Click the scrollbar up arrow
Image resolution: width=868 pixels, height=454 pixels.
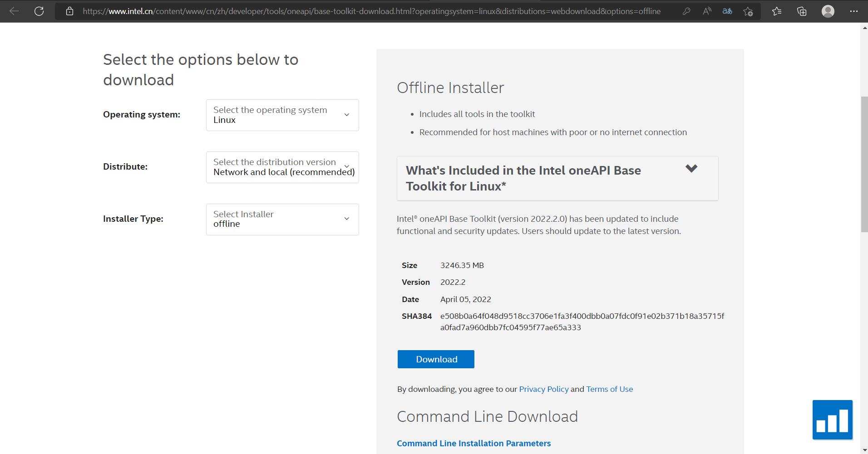pyautogui.click(x=864, y=28)
